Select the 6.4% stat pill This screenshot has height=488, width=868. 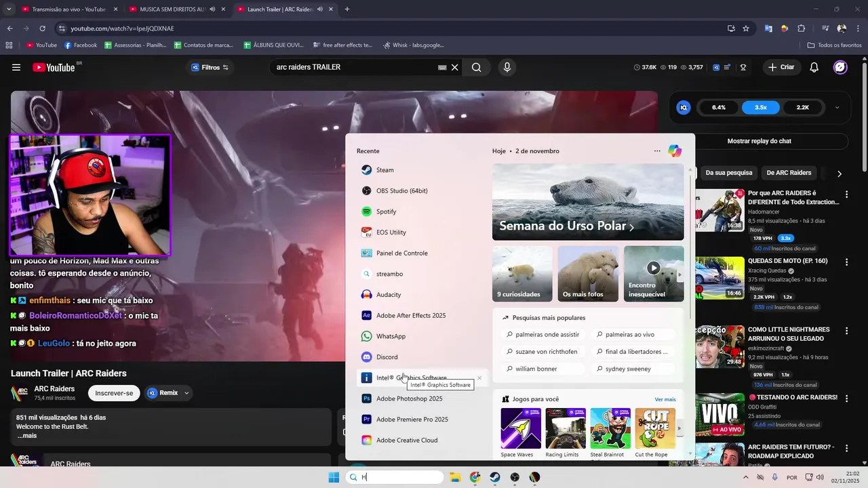point(719,107)
